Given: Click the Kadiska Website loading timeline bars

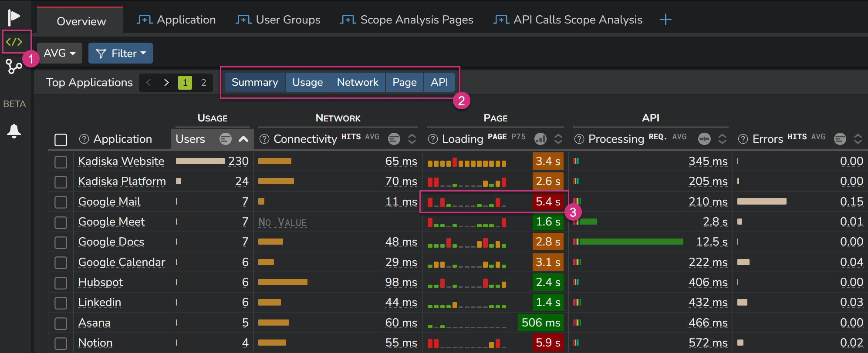Looking at the screenshot, I should tap(467, 162).
